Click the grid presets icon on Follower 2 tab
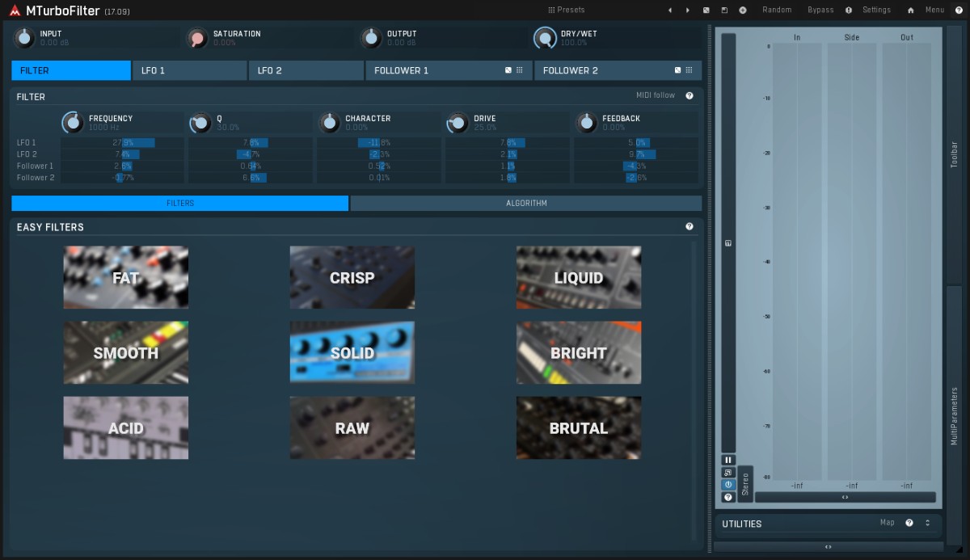The image size is (970, 560). (689, 70)
